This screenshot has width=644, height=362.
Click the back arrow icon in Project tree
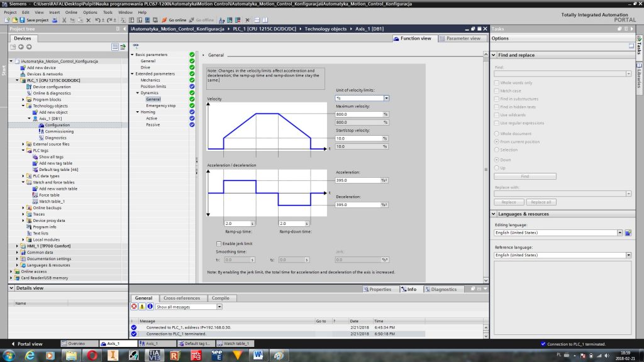coord(21,47)
